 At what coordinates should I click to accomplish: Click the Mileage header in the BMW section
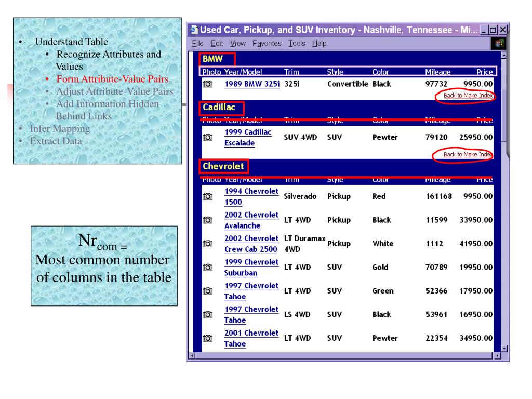(x=437, y=72)
